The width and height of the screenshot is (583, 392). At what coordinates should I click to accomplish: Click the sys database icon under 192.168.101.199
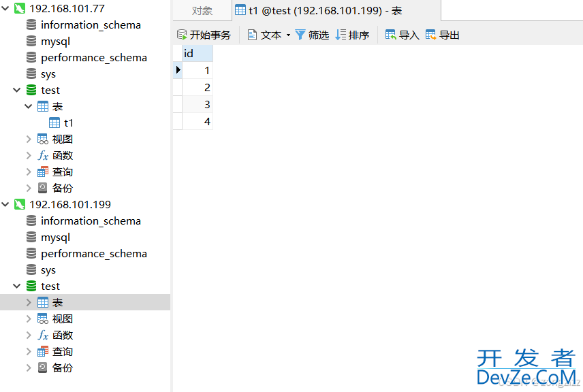point(31,270)
